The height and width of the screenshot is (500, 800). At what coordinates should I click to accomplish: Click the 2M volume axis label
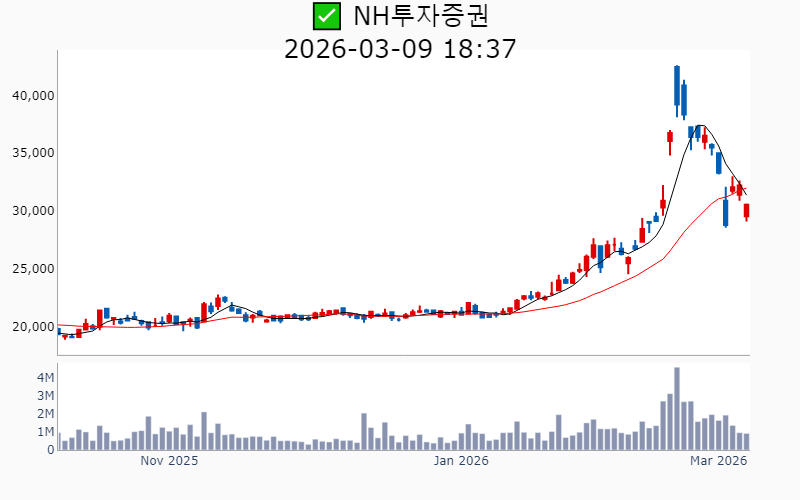click(x=45, y=414)
